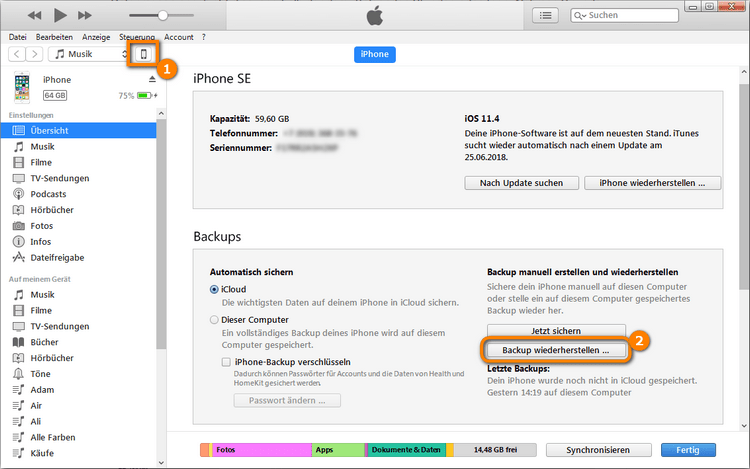The image size is (750, 469).
Task: Open the Steuerung menu
Action: coord(137,37)
